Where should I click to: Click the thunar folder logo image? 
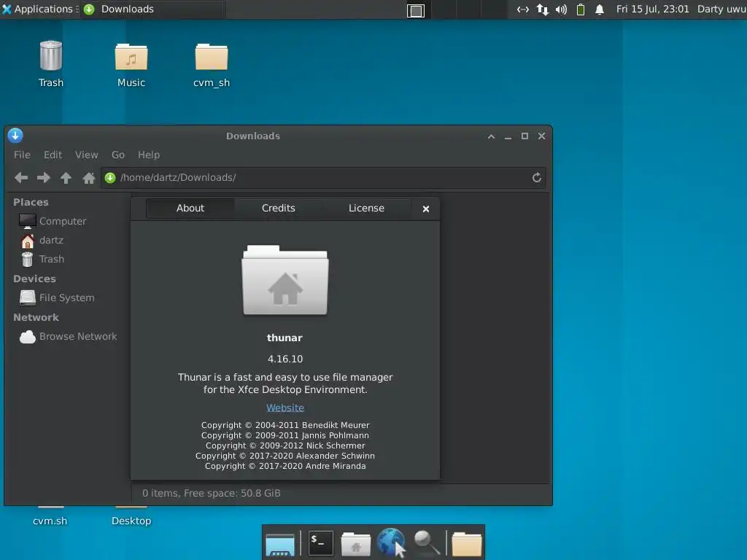(x=285, y=280)
